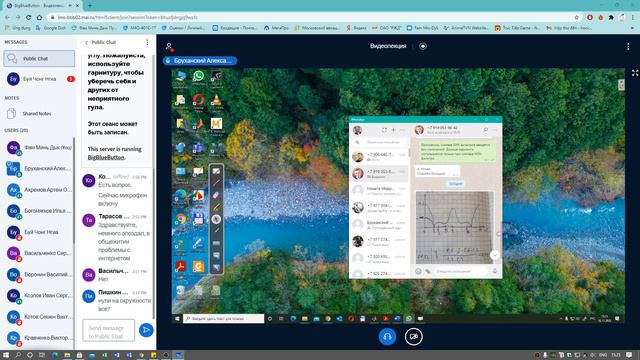Click the recording indicator beside Видеолекция
The height and width of the screenshot is (360, 640).
tap(423, 46)
